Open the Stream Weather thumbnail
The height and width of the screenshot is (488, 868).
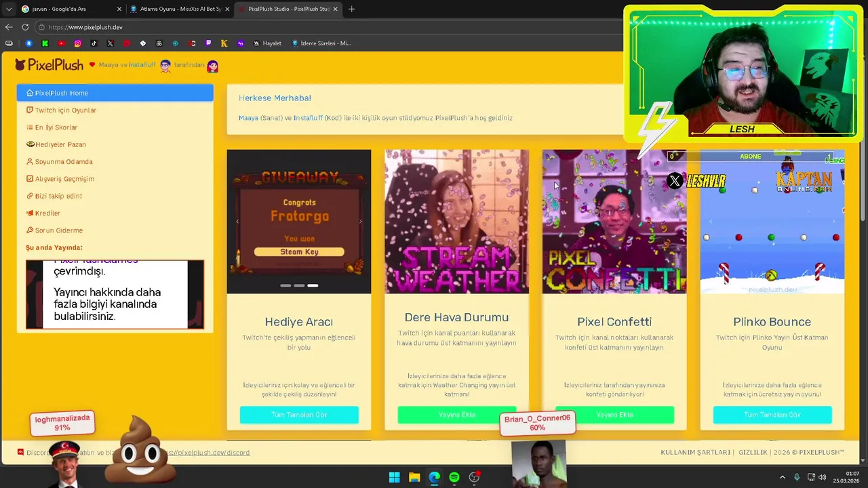[x=456, y=222]
